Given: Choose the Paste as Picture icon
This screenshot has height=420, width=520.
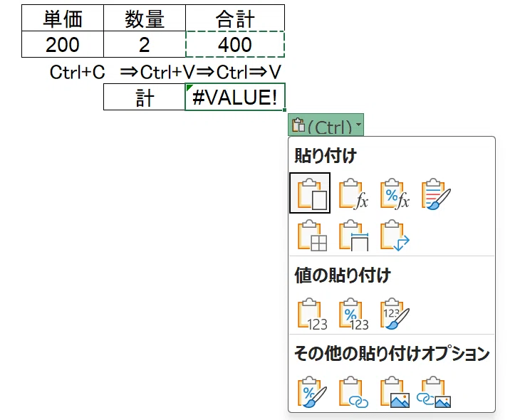Looking at the screenshot, I should [395, 392].
